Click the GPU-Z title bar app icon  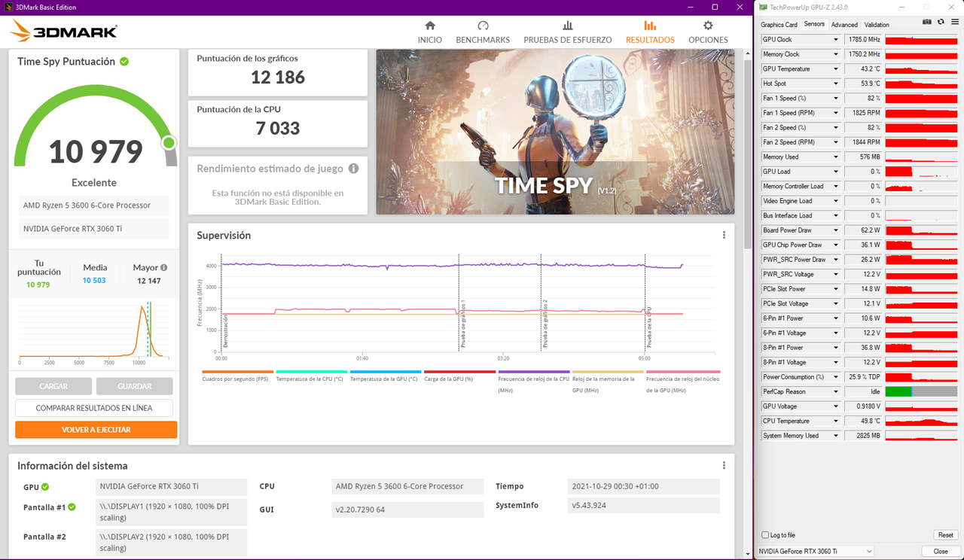(763, 7)
